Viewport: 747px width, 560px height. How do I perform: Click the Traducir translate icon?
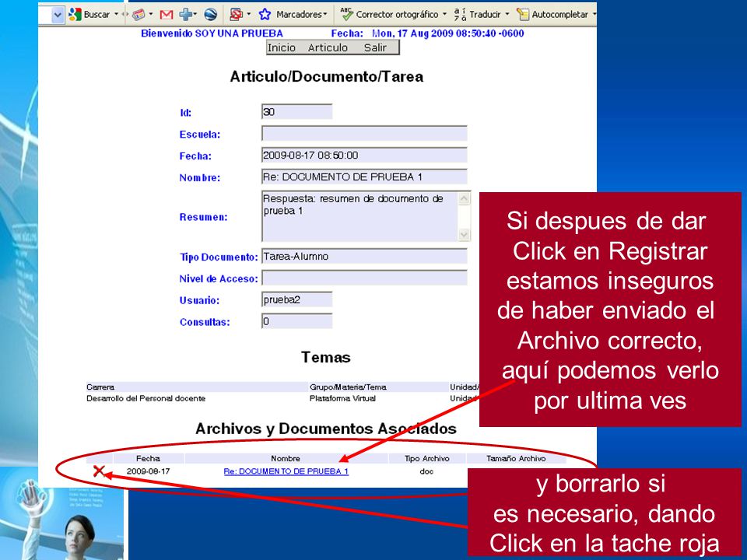click(x=460, y=14)
